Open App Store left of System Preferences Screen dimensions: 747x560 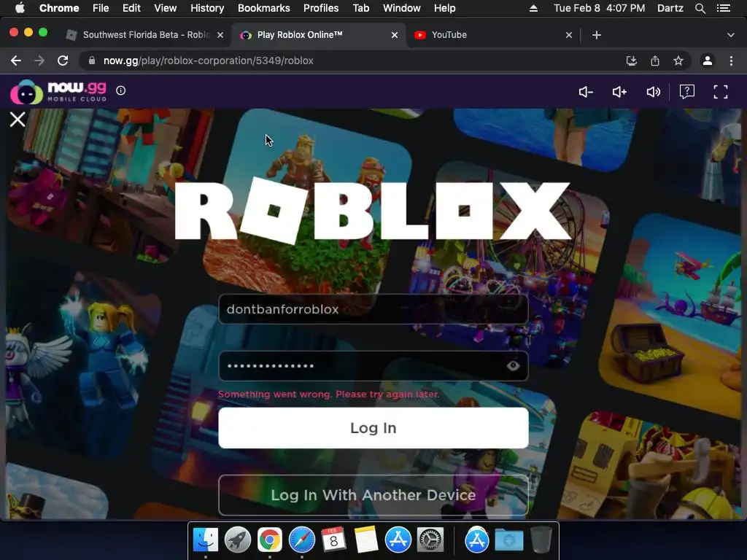(398, 540)
